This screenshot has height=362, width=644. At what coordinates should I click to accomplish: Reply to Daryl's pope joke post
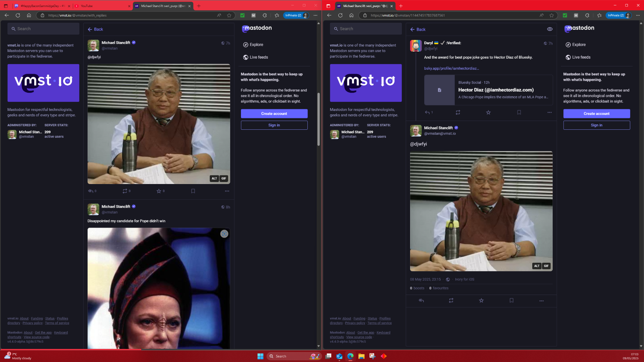[x=427, y=113]
